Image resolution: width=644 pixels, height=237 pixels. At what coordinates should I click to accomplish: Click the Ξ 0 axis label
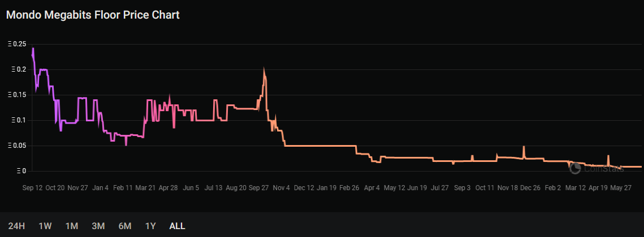(x=21, y=171)
